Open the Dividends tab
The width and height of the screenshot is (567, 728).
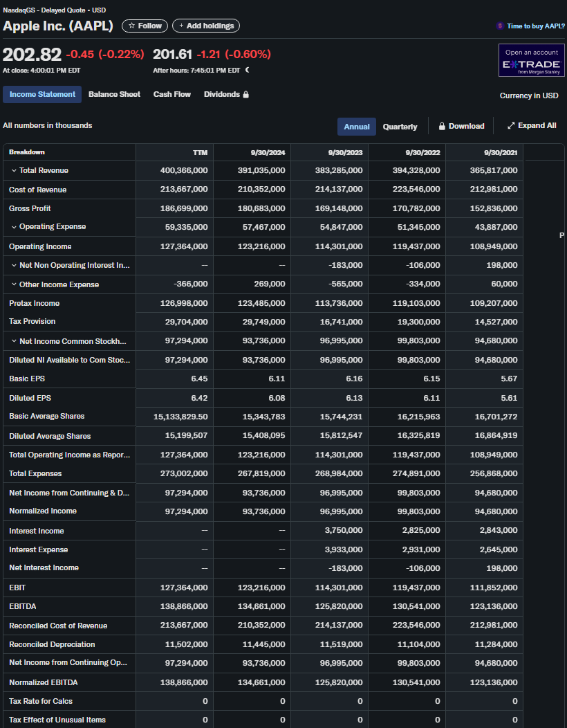[226, 94]
